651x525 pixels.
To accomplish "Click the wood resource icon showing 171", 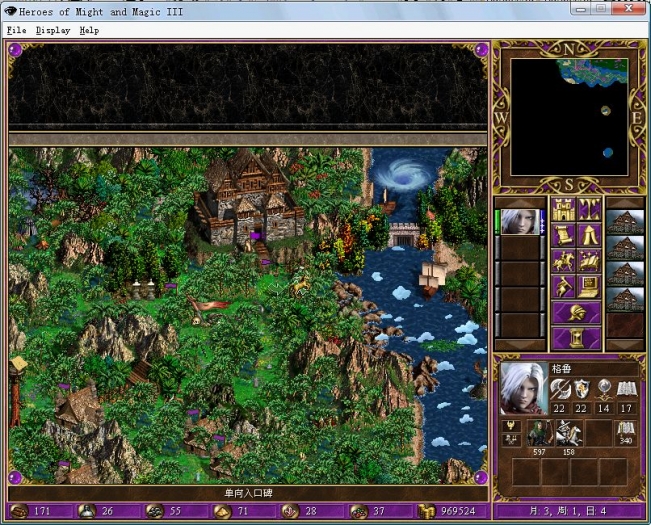I will click(x=20, y=511).
